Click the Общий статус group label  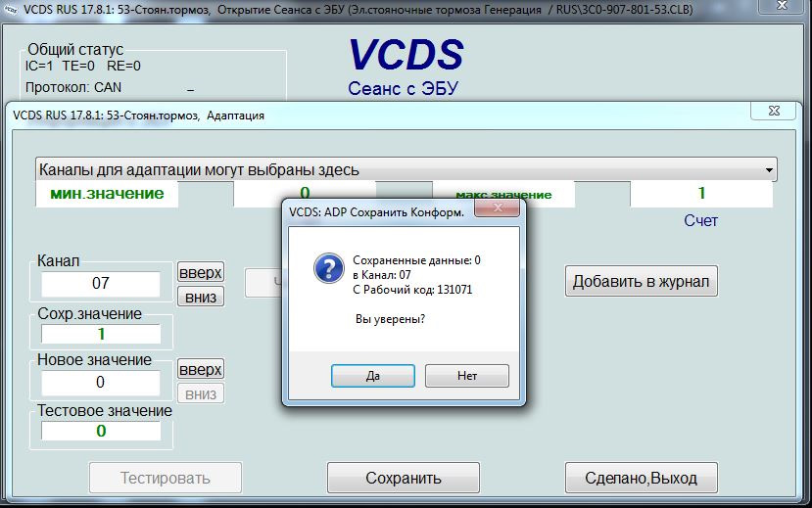pos(75,50)
